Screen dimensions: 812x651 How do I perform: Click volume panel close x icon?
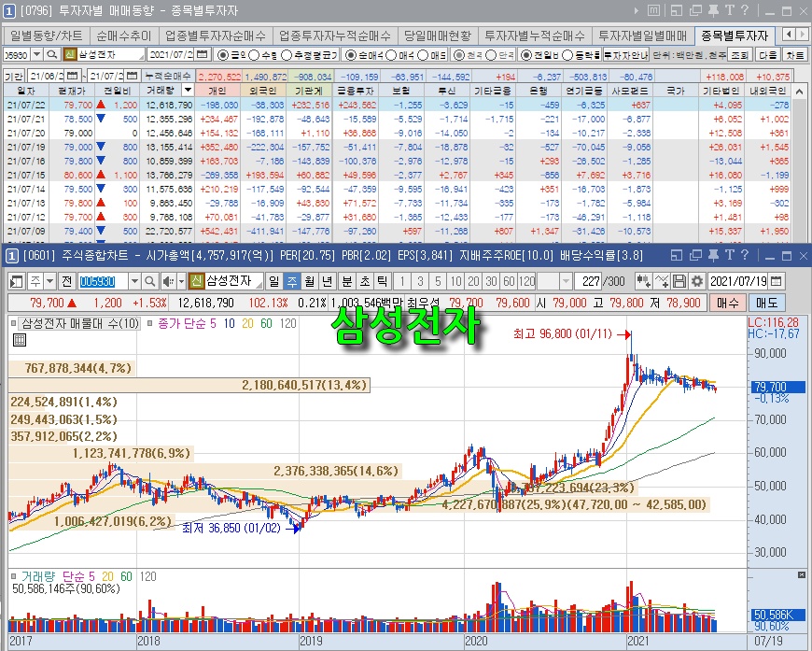tap(802, 574)
